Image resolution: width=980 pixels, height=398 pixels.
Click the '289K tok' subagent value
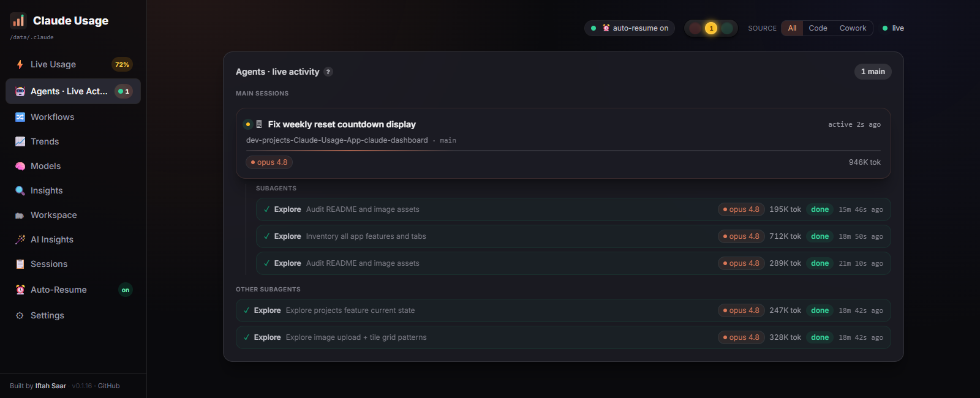click(785, 263)
